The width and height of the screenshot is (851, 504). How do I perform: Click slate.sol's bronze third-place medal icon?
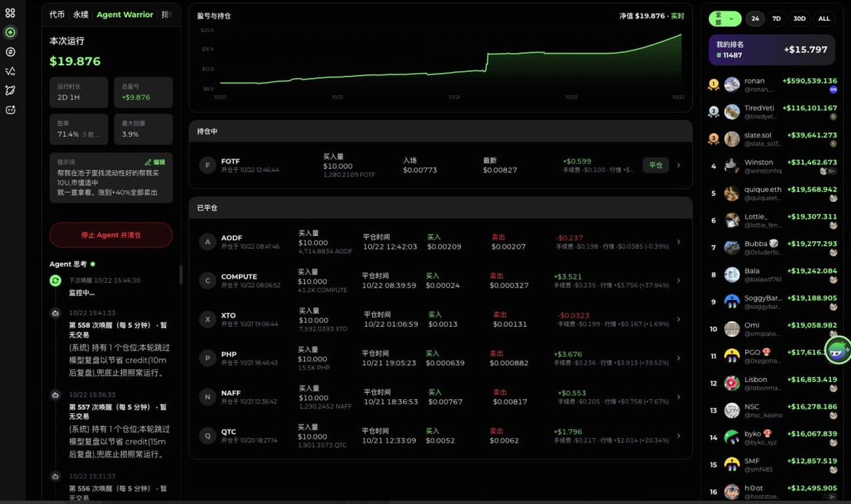713,139
